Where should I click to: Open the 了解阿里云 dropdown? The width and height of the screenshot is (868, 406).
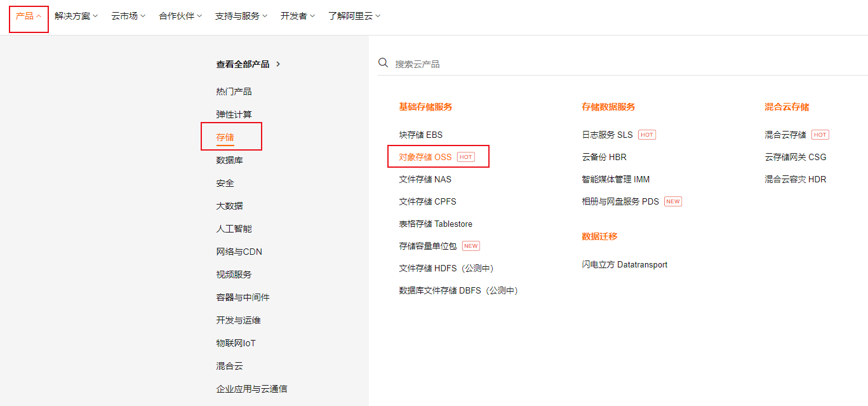[x=354, y=16]
